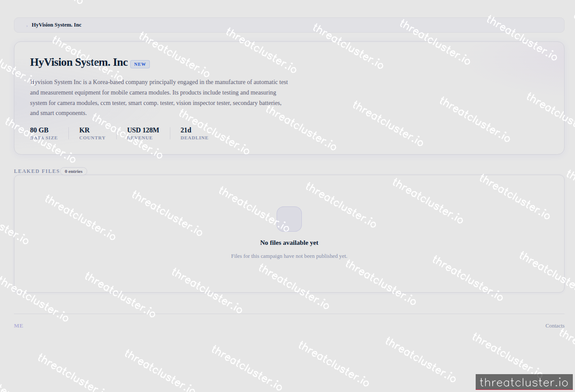Select the HyVision System. Inc heading
Image resolution: width=575 pixels, height=392 pixels.
(x=79, y=62)
